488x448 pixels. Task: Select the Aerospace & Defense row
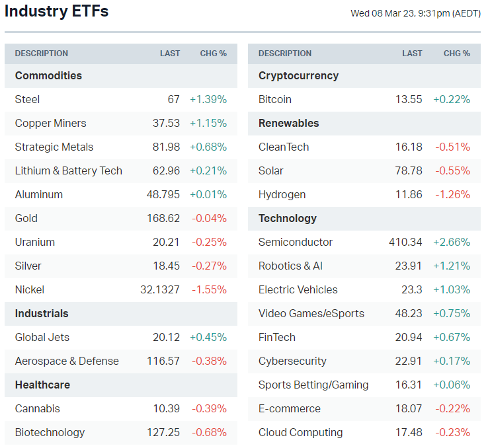[x=67, y=361]
